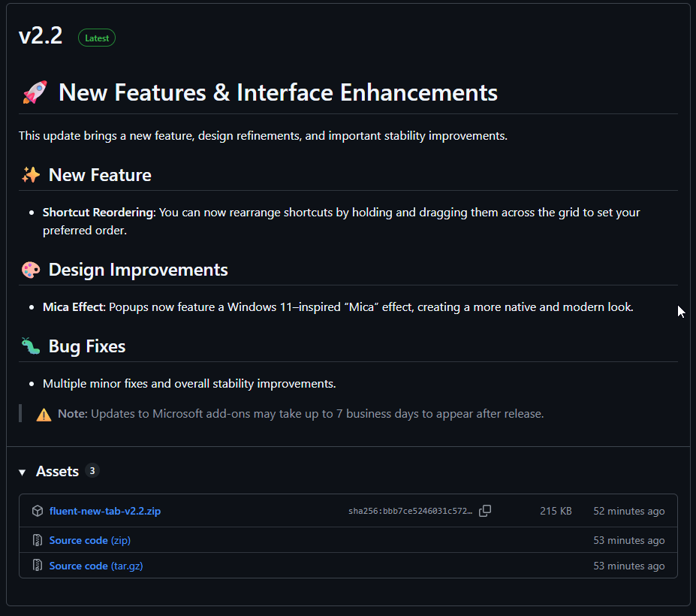The height and width of the screenshot is (616, 696).
Task: Click the warning triangle icon beside Note
Action: pyautogui.click(x=44, y=414)
